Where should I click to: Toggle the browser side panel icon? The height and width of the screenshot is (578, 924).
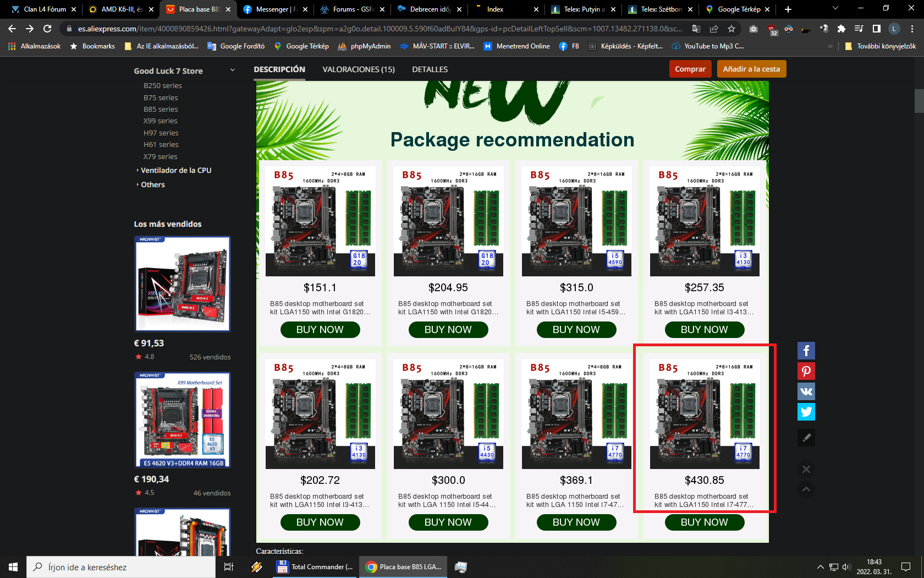(x=876, y=29)
